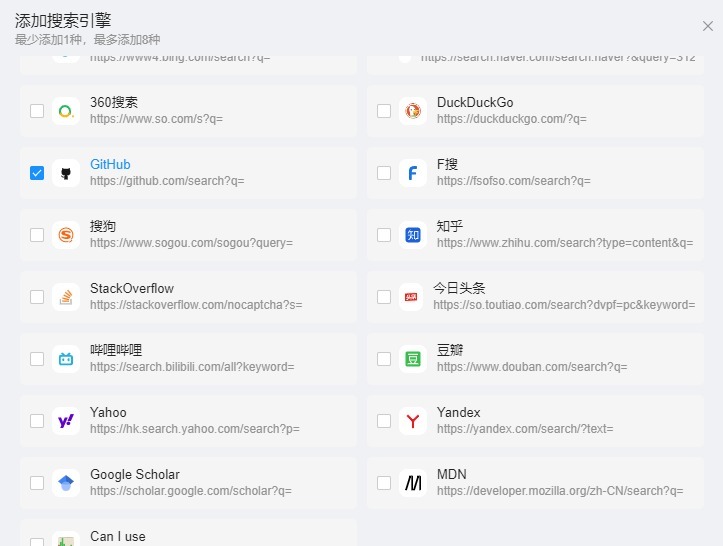
Task: Check the 豆瓣 checkbox
Action: (x=384, y=359)
